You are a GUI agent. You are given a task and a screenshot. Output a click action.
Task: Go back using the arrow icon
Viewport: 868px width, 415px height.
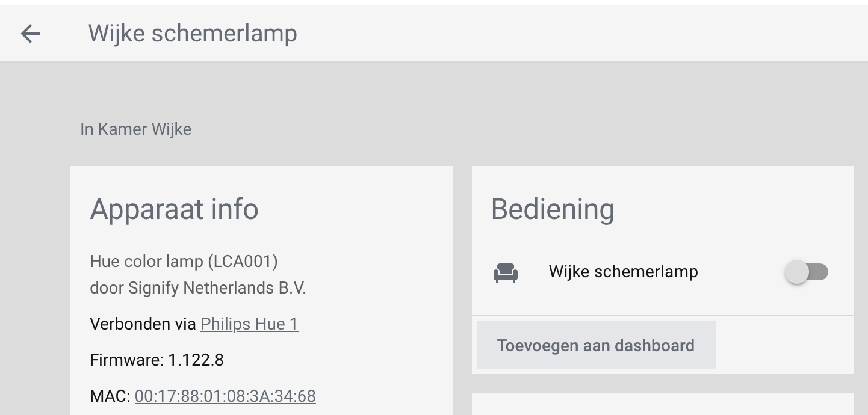[x=30, y=34]
